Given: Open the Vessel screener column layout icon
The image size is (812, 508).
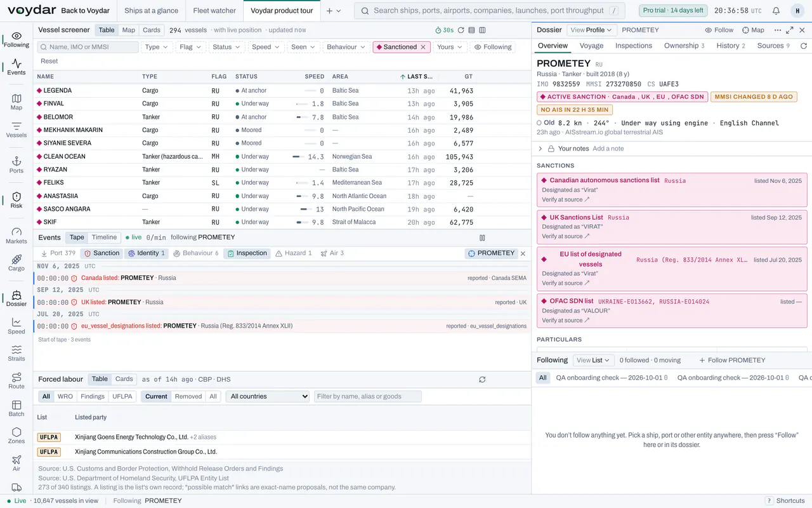Looking at the screenshot, I should 482,30.
